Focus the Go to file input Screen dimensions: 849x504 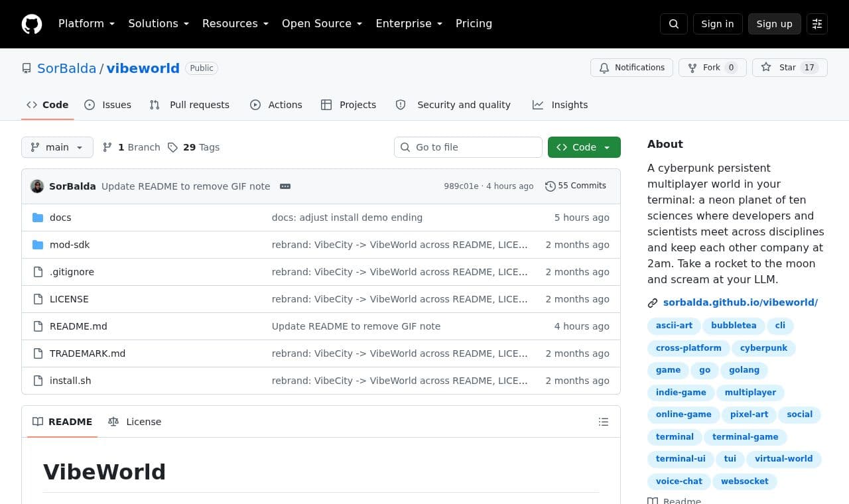468,147
